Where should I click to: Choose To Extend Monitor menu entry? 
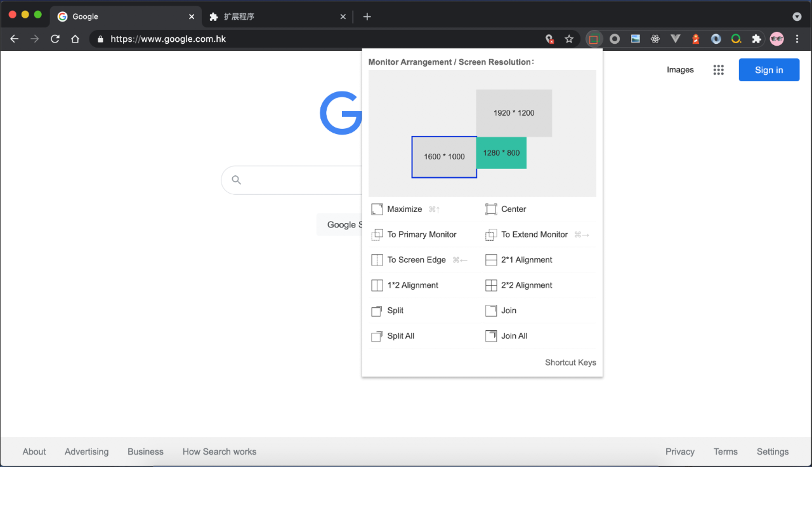click(x=534, y=234)
